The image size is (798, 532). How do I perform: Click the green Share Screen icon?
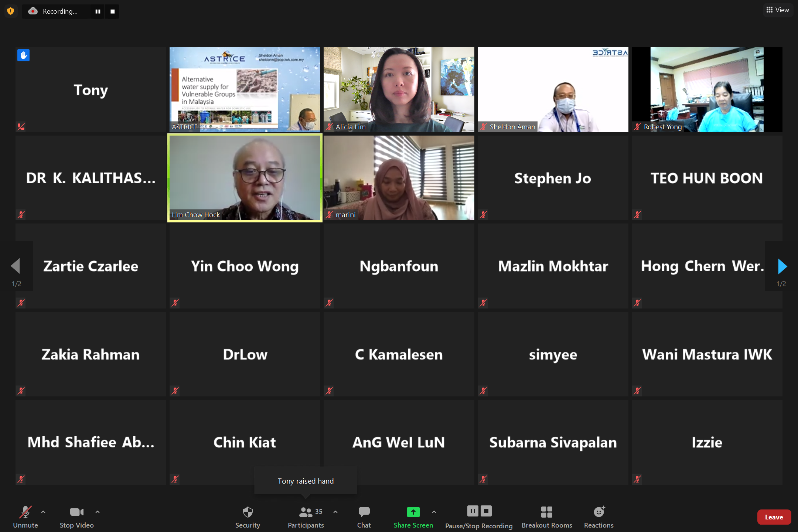413,512
